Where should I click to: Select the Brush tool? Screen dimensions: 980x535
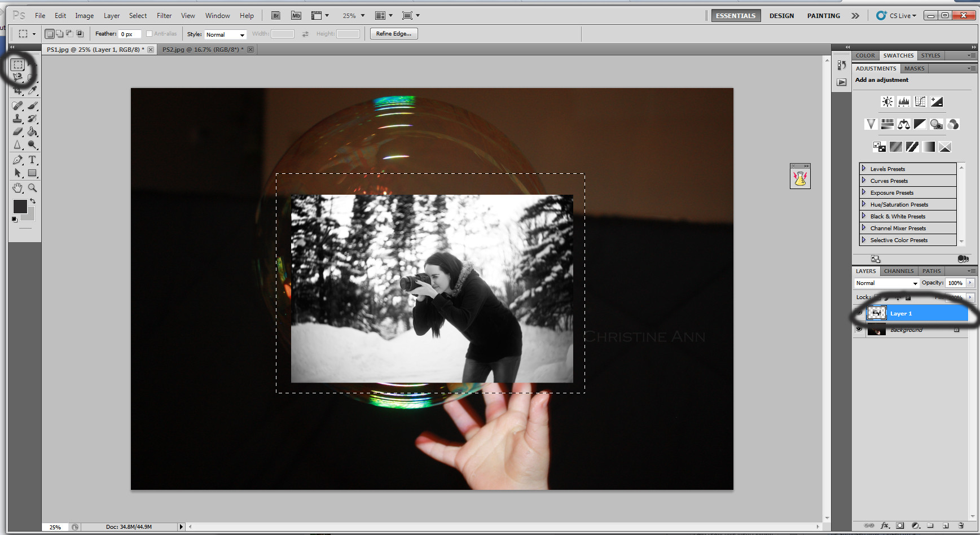tap(33, 106)
